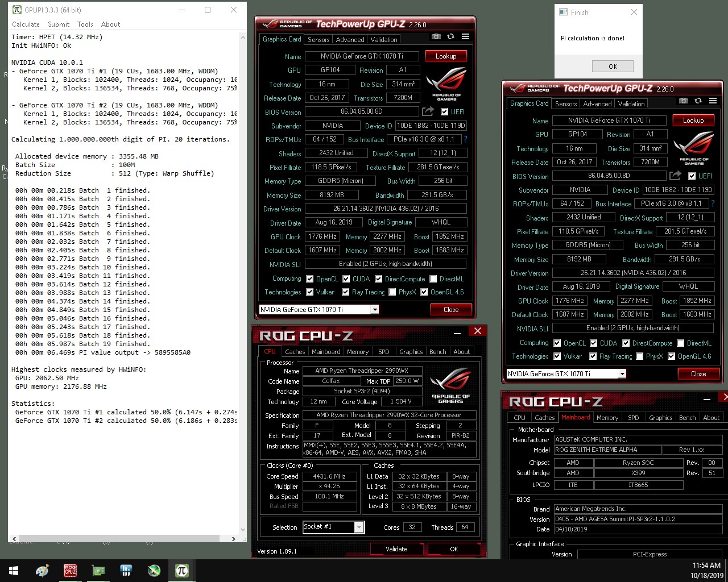Enable DirectML checkbox in the GPU-Z window next to GPUPI

click(x=433, y=279)
